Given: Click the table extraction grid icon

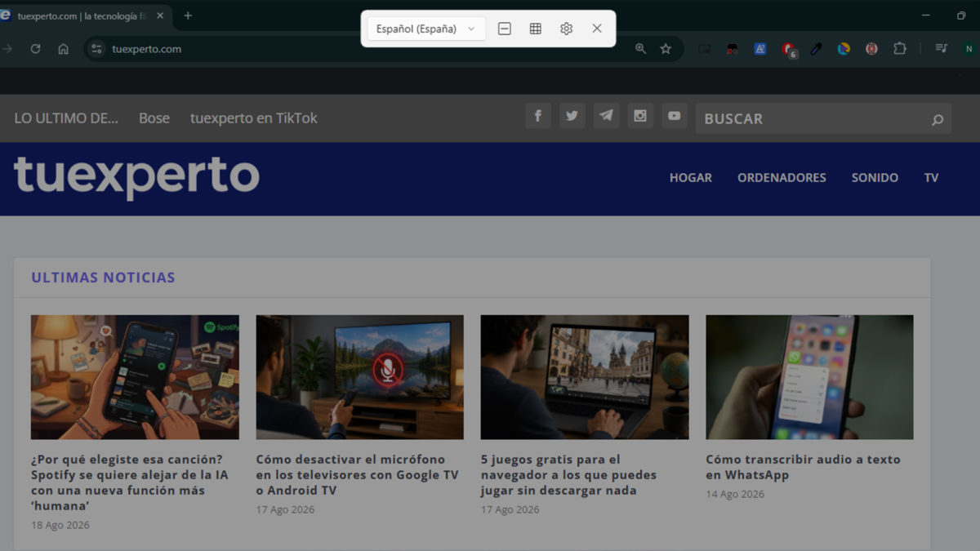Looking at the screenshot, I should click(536, 29).
